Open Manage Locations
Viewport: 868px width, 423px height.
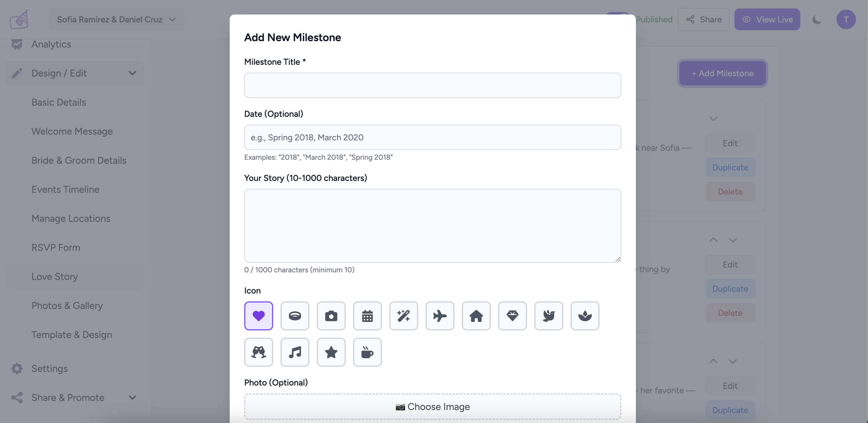pos(71,218)
